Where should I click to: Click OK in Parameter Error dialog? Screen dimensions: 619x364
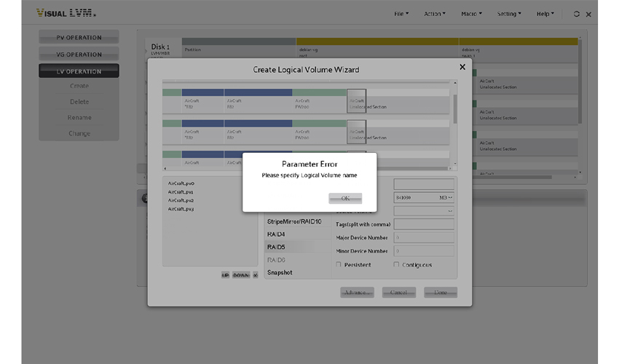point(345,198)
